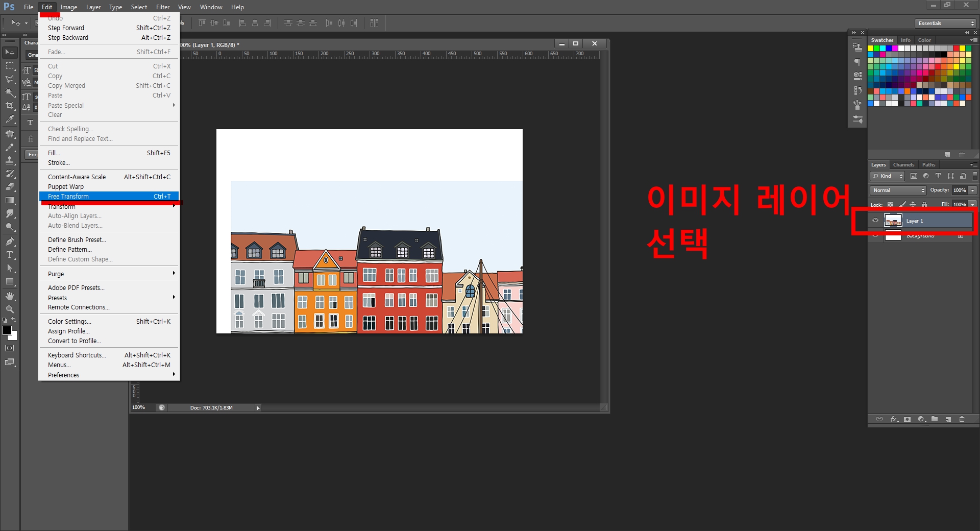Click the Add Layer Style fx icon

pos(894,419)
